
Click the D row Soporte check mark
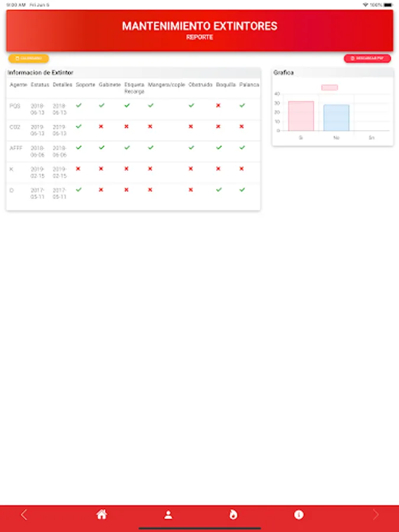coord(79,190)
